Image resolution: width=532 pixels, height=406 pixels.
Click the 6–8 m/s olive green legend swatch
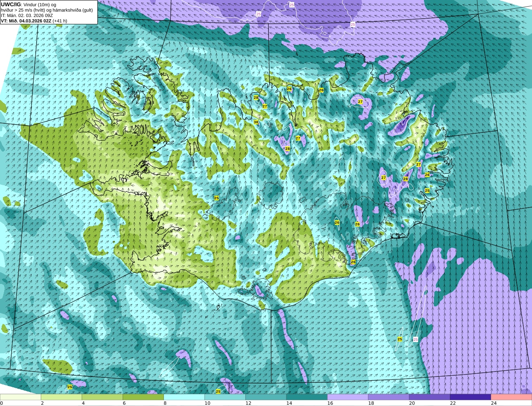coord(143,397)
